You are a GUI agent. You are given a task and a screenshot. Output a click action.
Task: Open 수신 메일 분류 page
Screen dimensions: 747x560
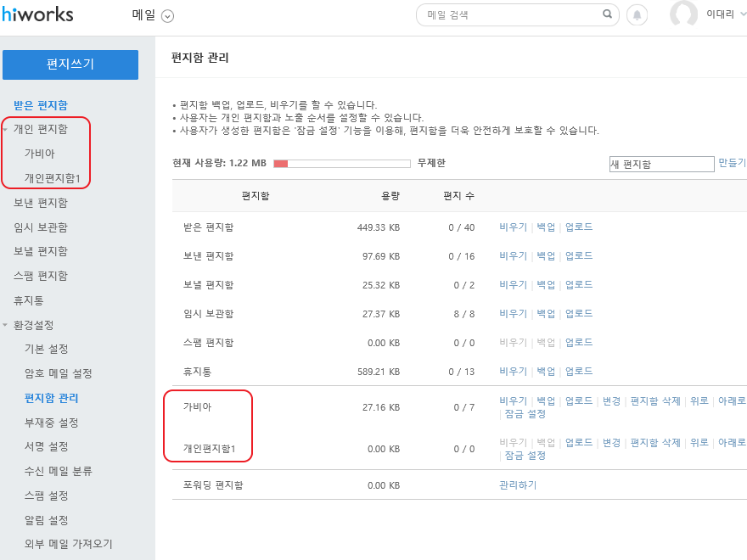58,472
